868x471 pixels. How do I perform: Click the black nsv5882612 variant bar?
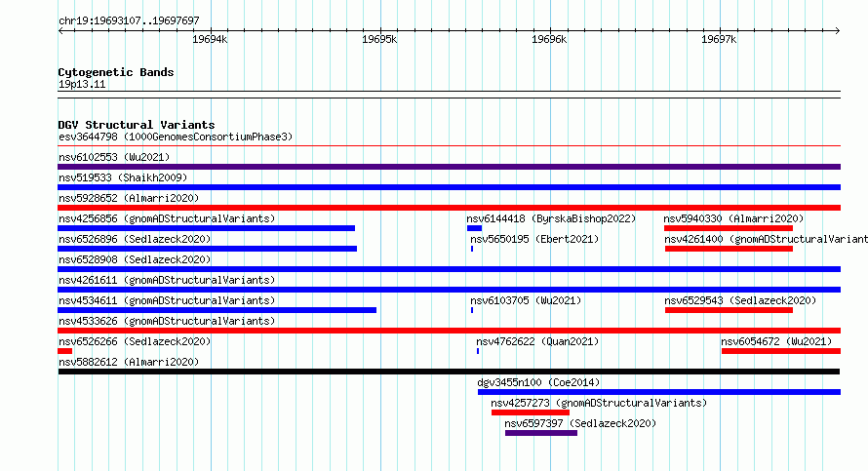coord(449,372)
